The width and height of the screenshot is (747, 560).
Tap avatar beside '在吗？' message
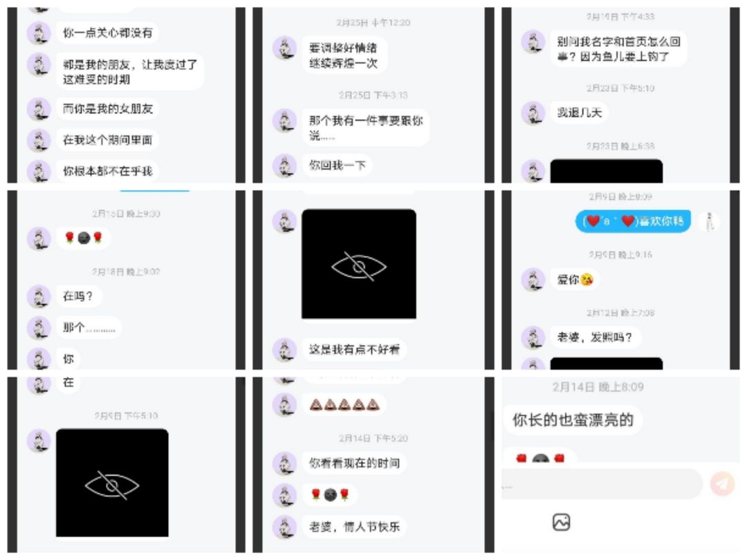[x=39, y=297]
